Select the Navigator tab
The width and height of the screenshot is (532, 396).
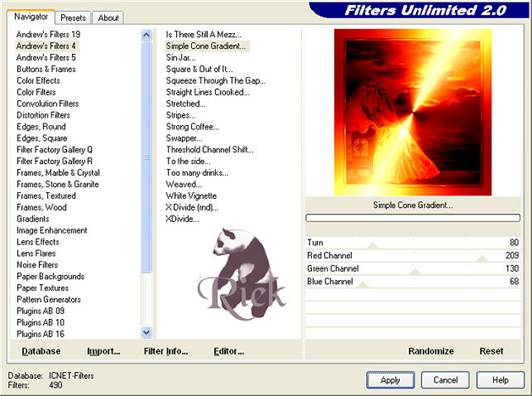31,17
